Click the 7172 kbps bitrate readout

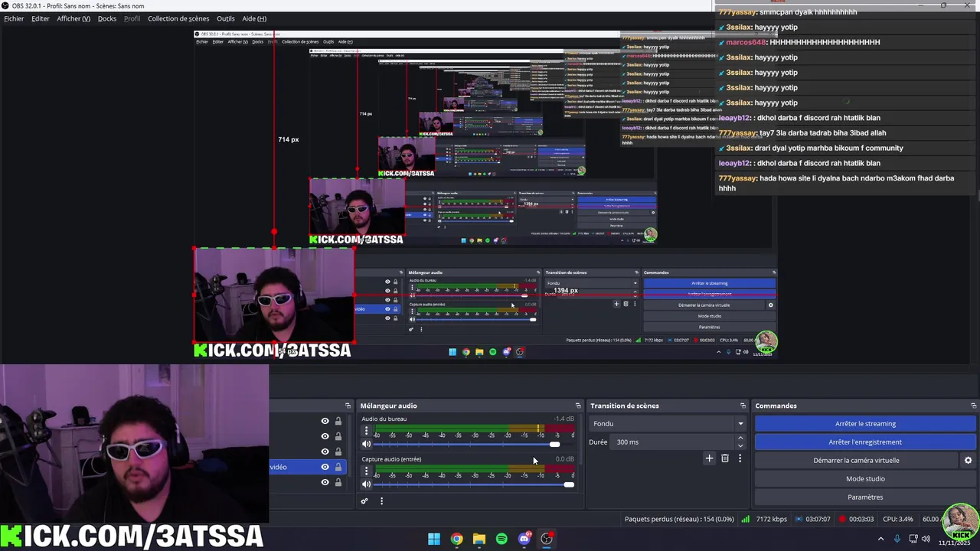(x=771, y=519)
